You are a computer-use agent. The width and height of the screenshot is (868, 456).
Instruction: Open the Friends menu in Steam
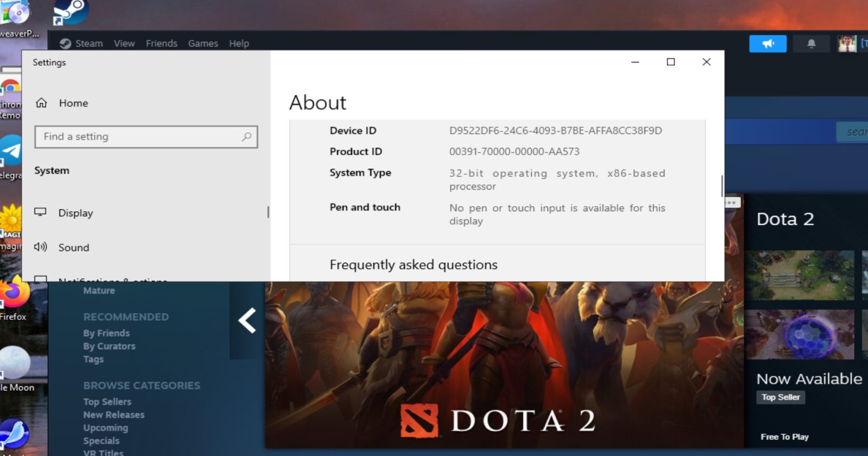pos(161,43)
